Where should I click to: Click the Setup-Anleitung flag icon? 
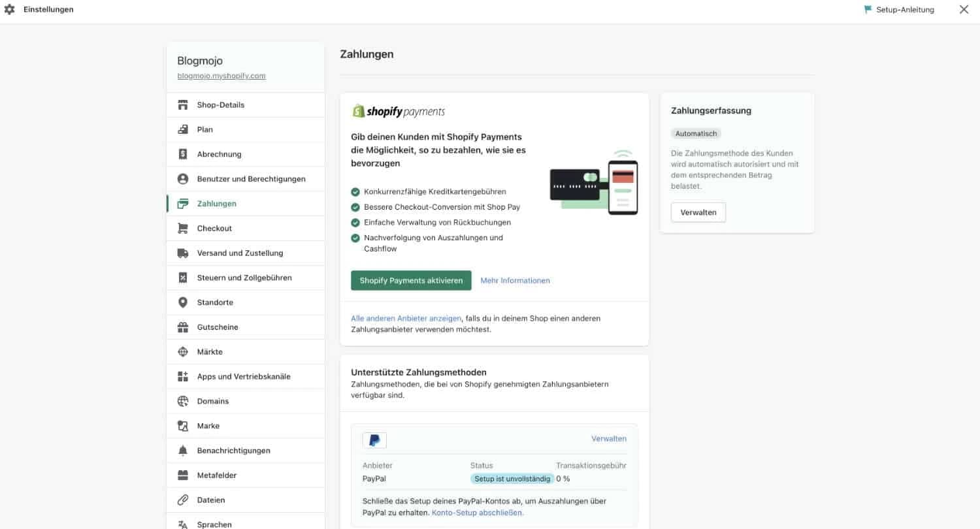coord(868,9)
